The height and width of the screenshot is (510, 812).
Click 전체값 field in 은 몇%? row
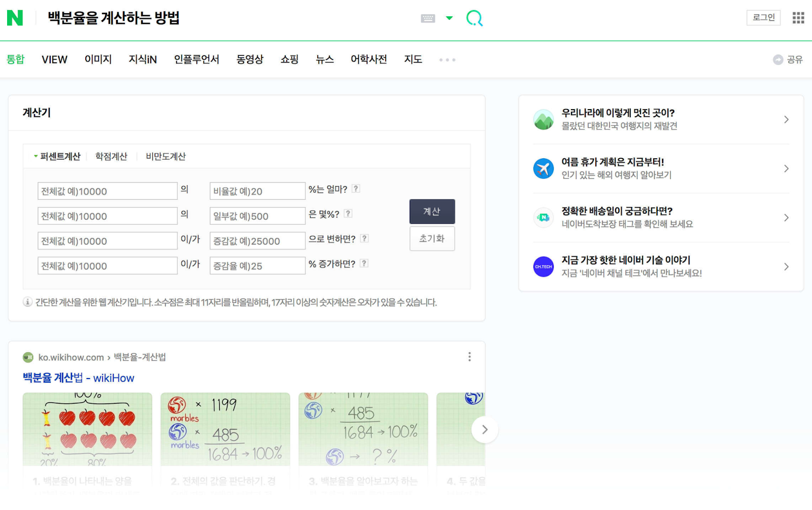pyautogui.click(x=108, y=216)
